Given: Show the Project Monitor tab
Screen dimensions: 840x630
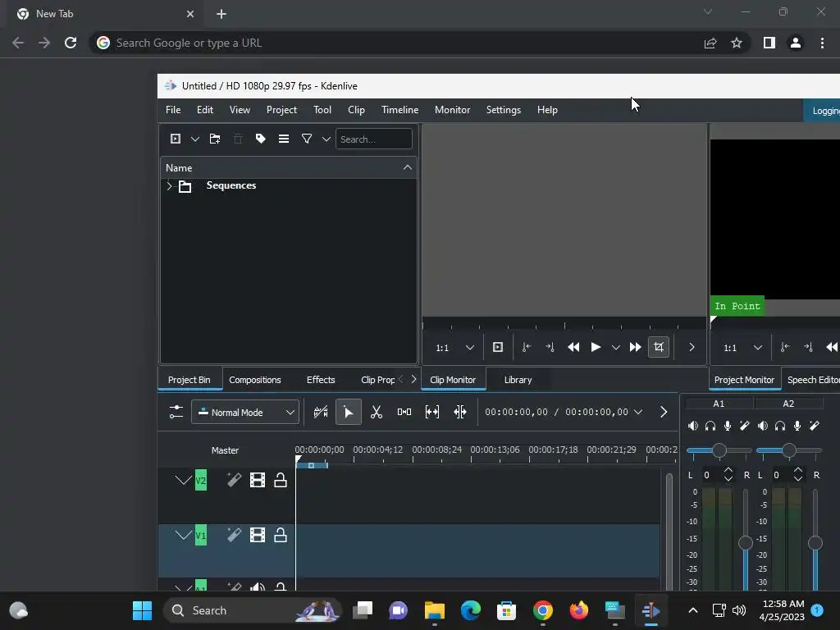Looking at the screenshot, I should (x=744, y=380).
